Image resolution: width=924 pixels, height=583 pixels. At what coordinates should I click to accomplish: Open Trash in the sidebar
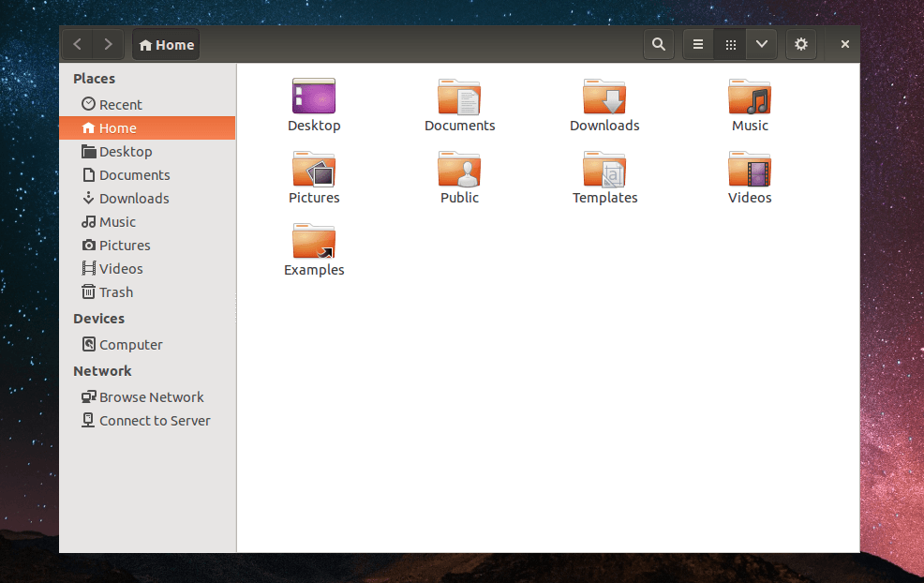coord(116,291)
